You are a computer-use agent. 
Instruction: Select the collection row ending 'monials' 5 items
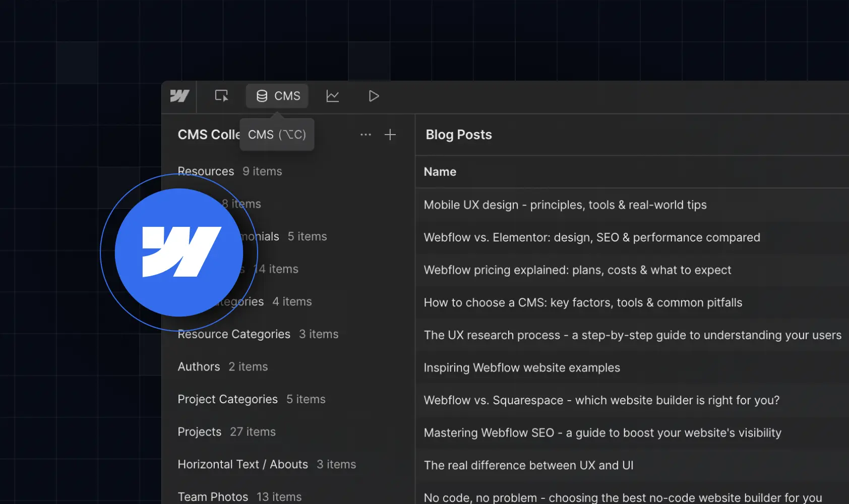click(288, 236)
